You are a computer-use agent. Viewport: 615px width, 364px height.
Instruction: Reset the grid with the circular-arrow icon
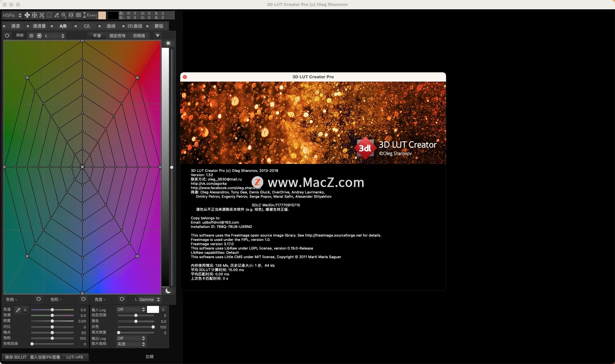point(7,36)
